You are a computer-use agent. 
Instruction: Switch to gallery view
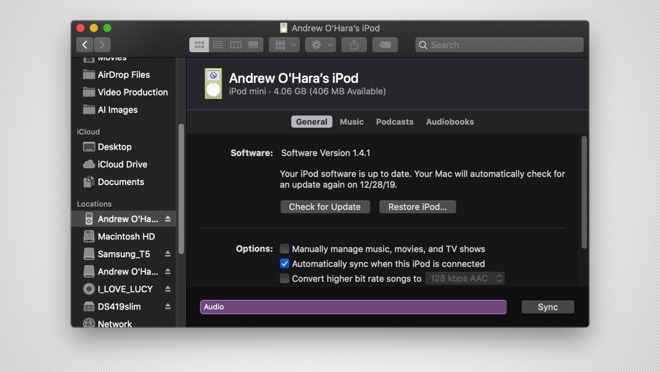pyautogui.click(x=253, y=45)
